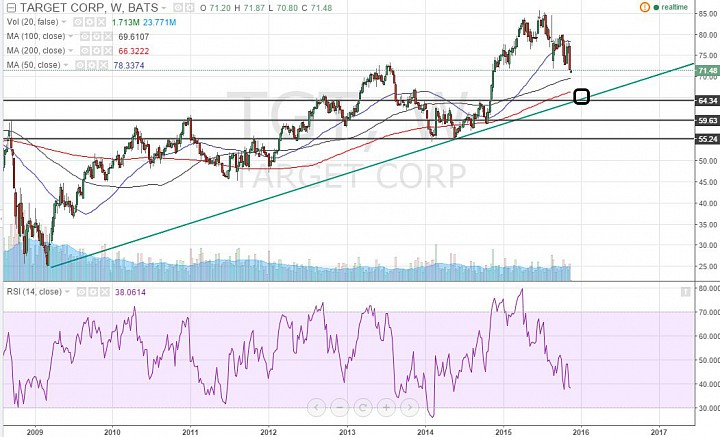Expand the MA (100, close) dropdown arrow

click(x=71, y=36)
